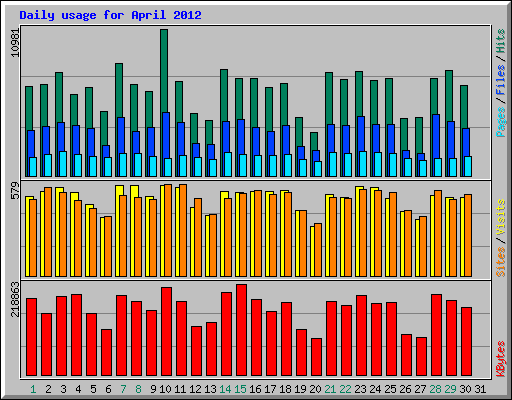Image resolution: width=512 pixels, height=400 pixels.
Task: Click day label 11 on the x-axis
Action: tap(180, 389)
